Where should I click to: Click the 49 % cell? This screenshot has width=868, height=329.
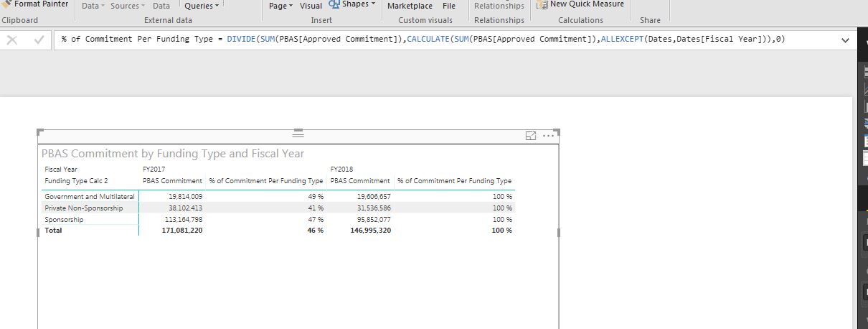coord(316,197)
